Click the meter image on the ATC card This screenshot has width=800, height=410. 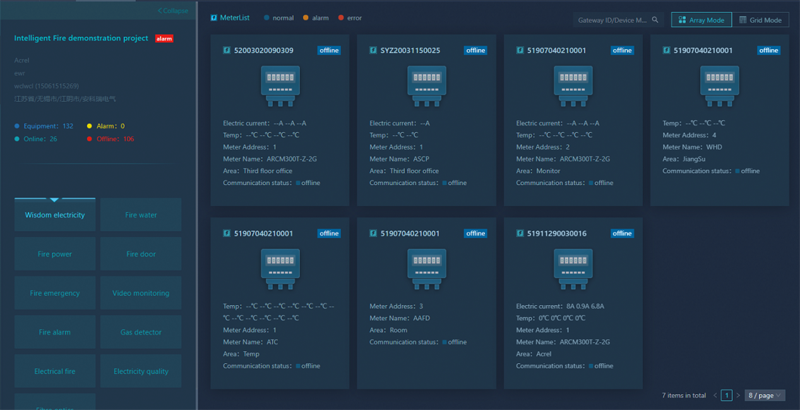coord(280,268)
